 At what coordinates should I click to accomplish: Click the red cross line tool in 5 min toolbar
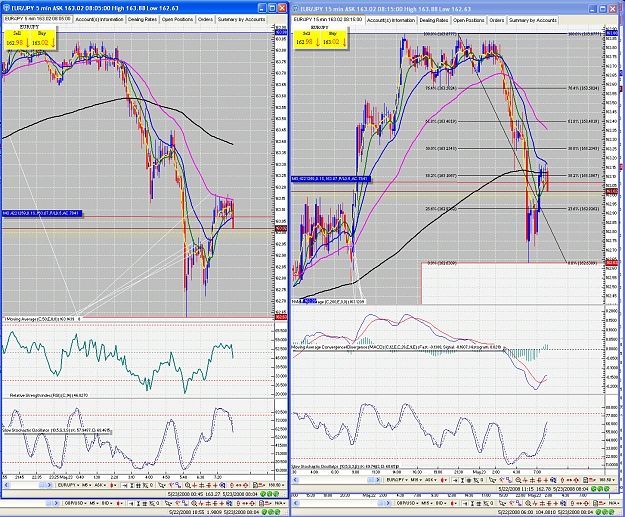[195, 485]
